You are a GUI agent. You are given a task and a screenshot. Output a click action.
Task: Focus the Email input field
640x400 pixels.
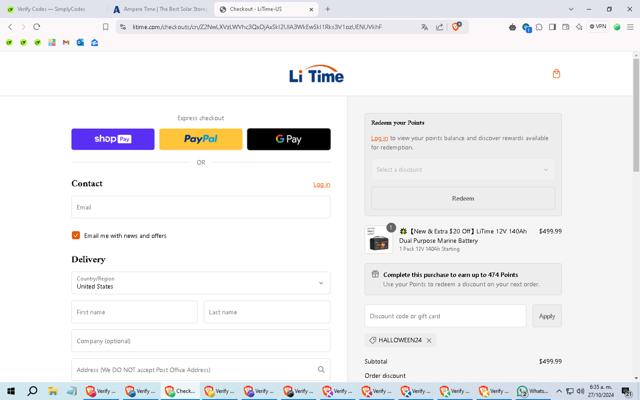(201, 207)
